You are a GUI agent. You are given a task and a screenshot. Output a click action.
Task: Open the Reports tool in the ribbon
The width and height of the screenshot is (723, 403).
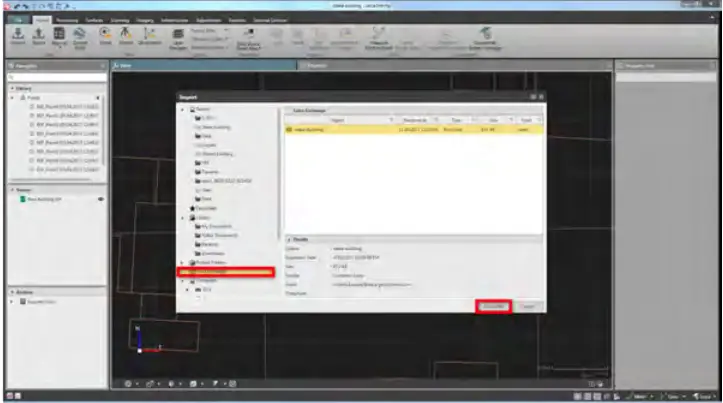59,37
